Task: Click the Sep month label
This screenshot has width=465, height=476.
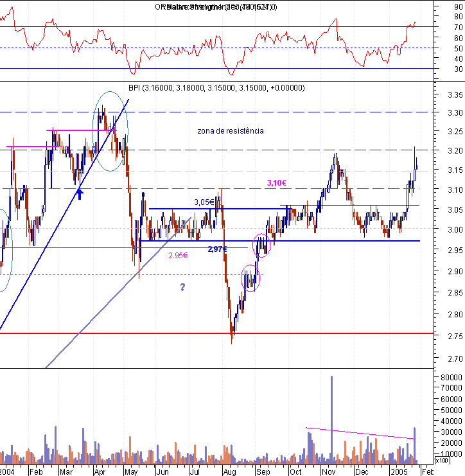Action: 263,472
